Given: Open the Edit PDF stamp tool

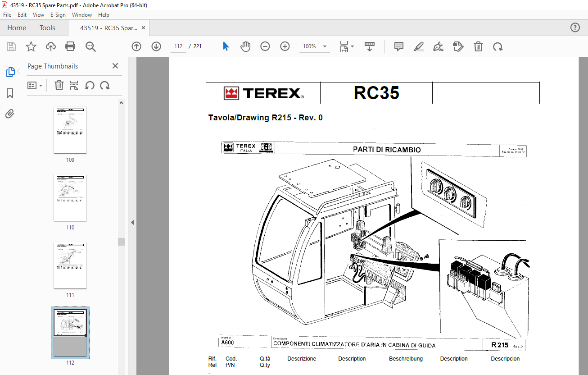Looking at the screenshot, I should 458,46.
